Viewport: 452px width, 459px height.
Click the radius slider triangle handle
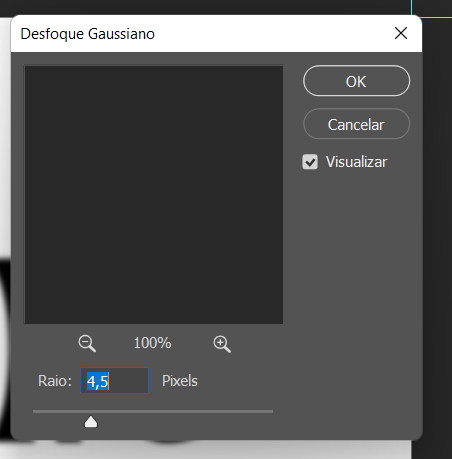[x=91, y=421]
